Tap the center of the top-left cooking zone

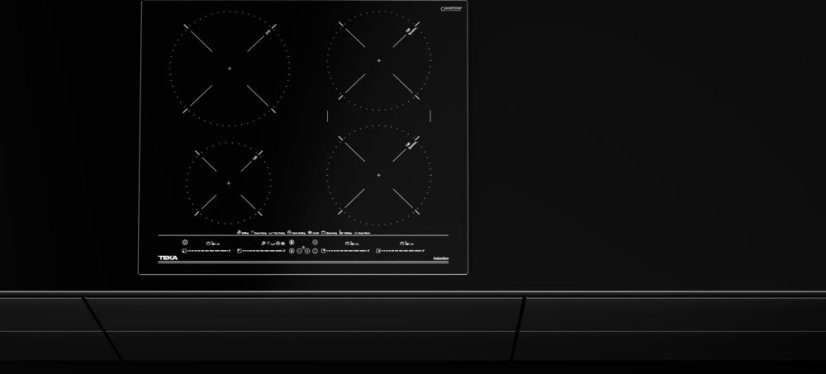tap(229, 68)
